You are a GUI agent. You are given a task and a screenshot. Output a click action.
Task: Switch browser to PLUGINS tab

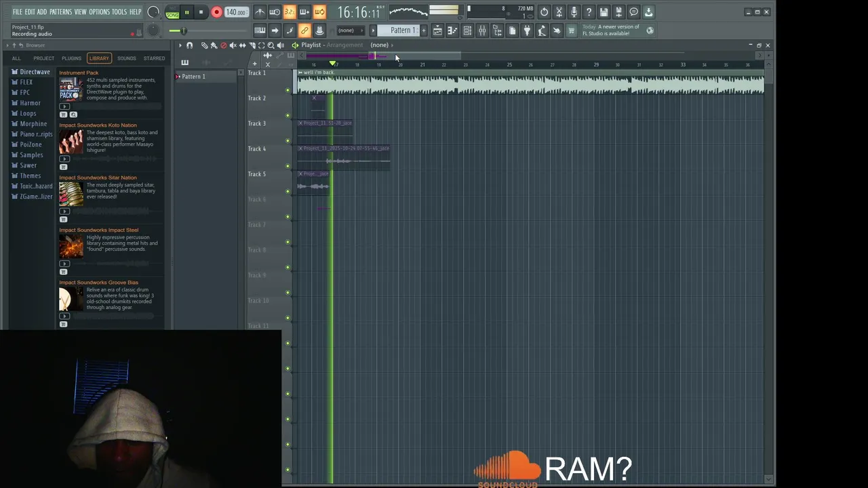71,58
